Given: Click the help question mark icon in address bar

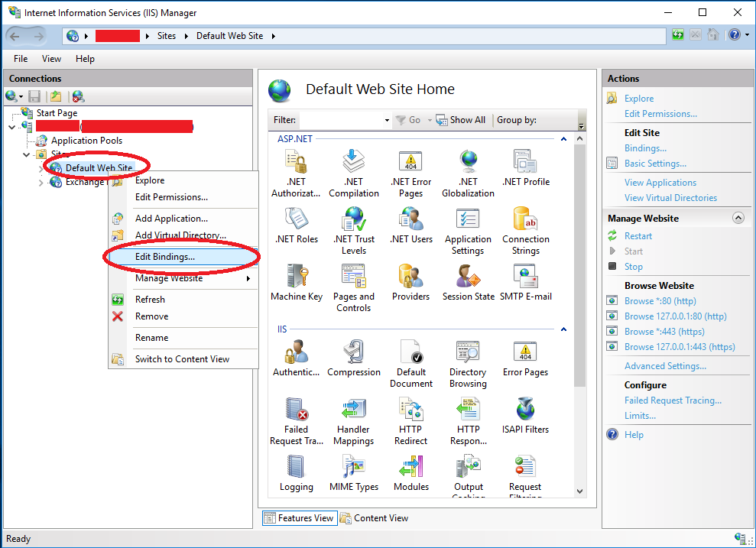Looking at the screenshot, I should click(x=735, y=35).
